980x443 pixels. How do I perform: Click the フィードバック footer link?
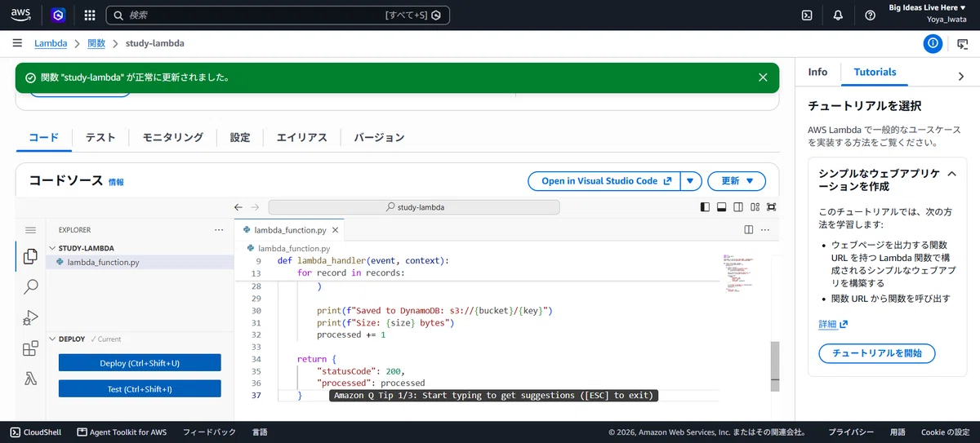point(209,432)
